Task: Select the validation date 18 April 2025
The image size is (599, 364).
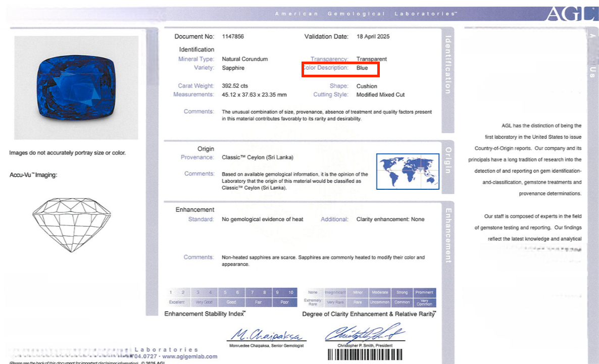Action: click(x=373, y=37)
